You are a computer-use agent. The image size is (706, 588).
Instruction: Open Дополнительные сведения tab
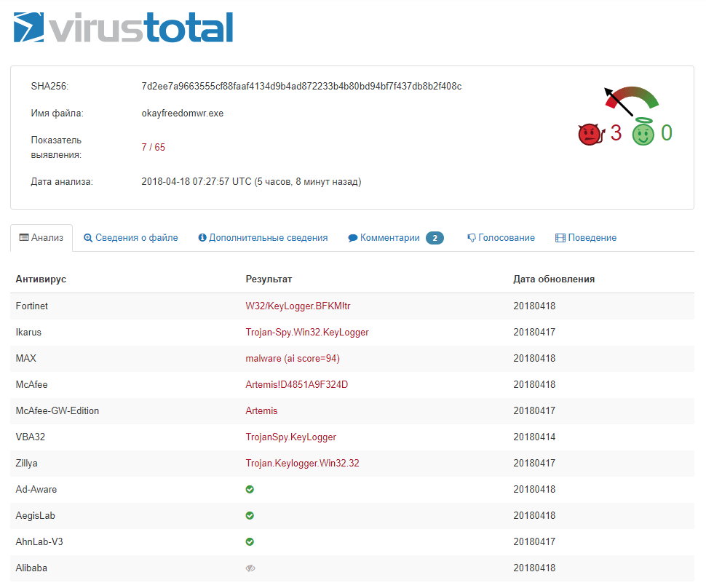[x=263, y=238]
